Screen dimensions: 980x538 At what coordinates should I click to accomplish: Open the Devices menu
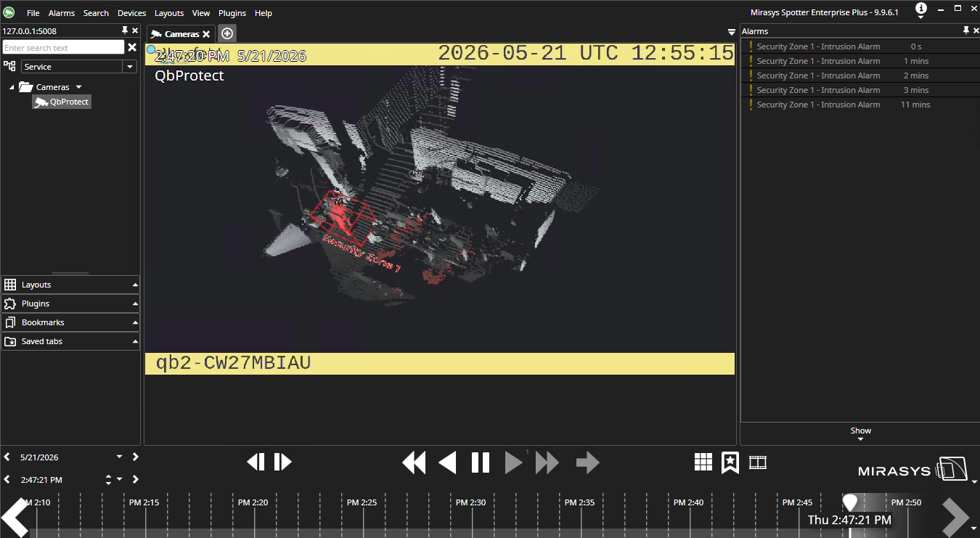click(x=132, y=13)
